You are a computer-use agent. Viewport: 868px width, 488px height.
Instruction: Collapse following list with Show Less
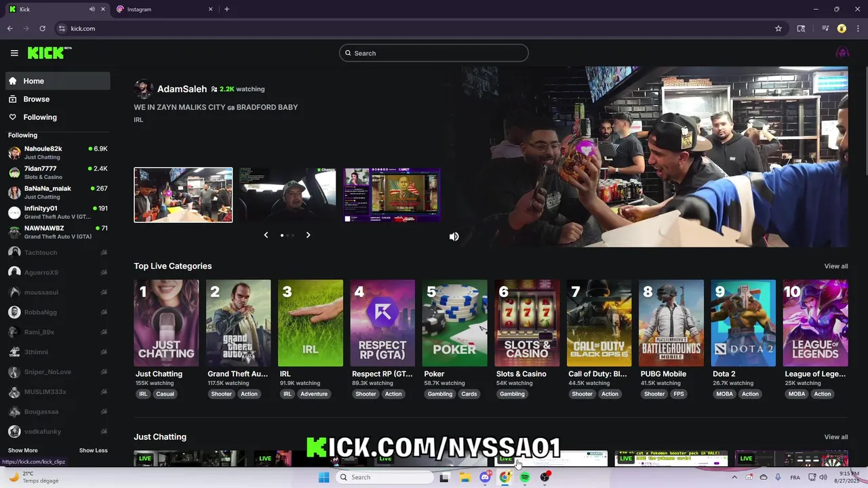[93, 450]
